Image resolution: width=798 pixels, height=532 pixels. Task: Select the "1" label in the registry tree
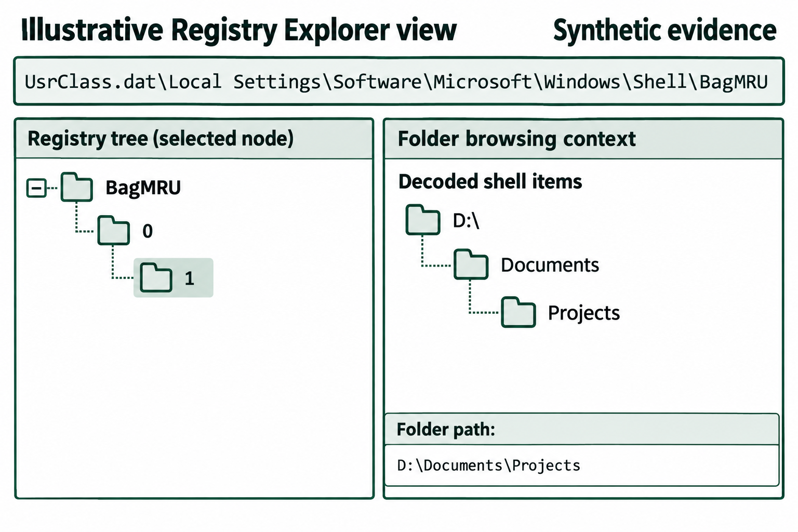click(x=190, y=278)
